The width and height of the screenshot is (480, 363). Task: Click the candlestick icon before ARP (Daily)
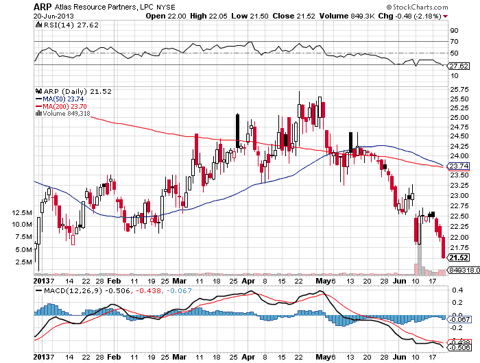39,91
